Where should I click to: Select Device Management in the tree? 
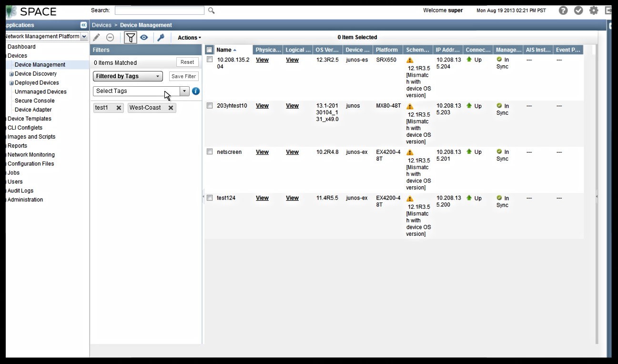pyautogui.click(x=40, y=65)
